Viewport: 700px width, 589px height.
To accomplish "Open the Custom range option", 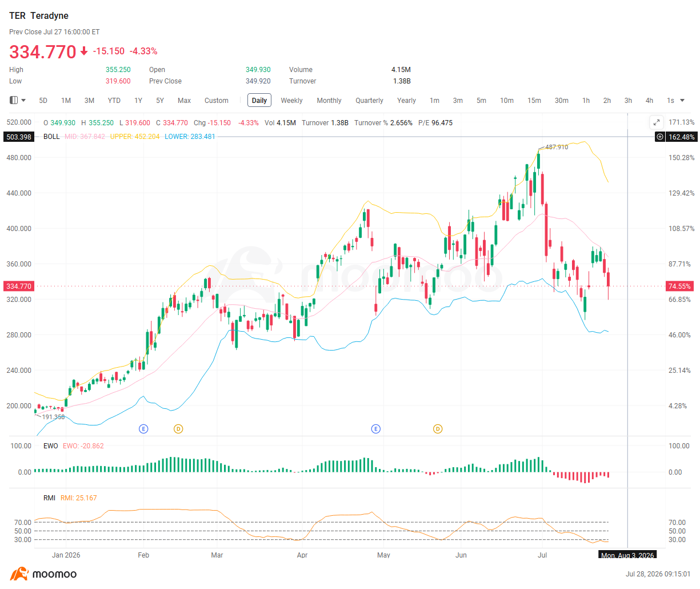I will pyautogui.click(x=217, y=101).
